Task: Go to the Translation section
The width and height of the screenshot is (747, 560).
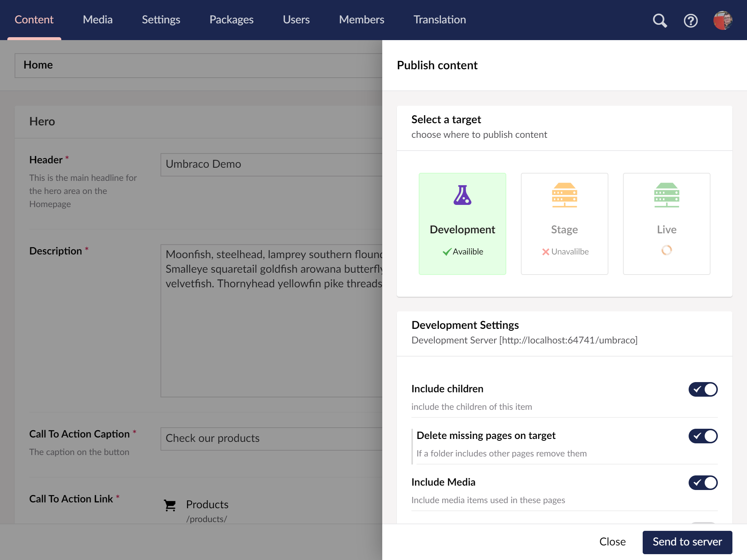Action: (440, 20)
